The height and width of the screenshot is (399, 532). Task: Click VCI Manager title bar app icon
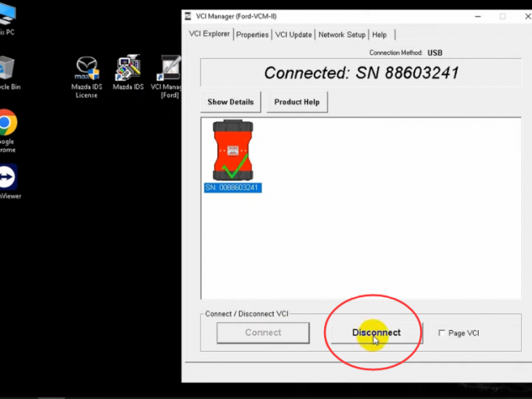(x=188, y=16)
